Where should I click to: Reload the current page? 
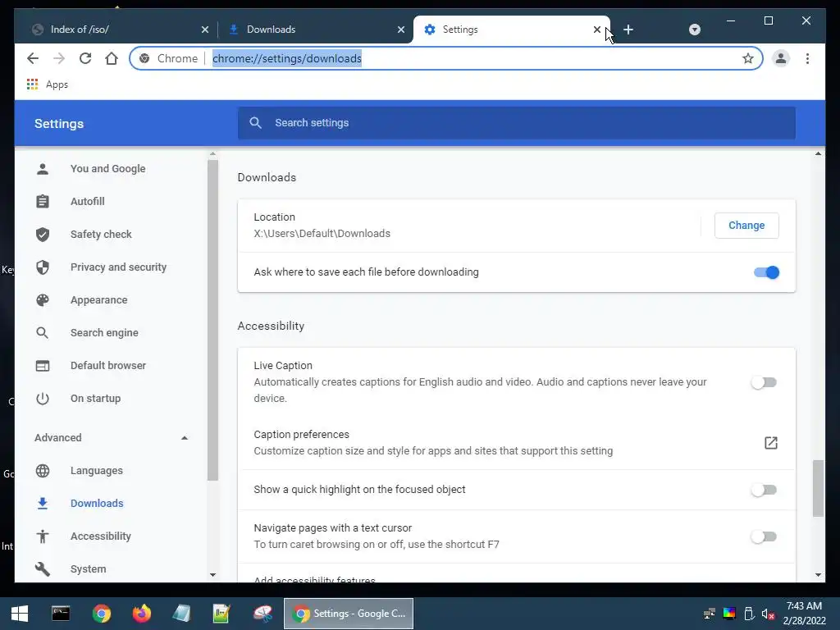[85, 58]
